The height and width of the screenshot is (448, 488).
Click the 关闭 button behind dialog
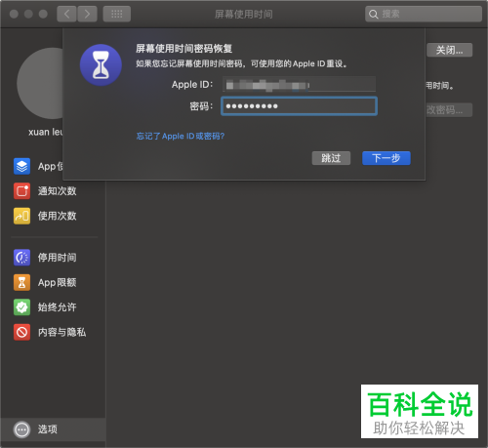(x=449, y=50)
